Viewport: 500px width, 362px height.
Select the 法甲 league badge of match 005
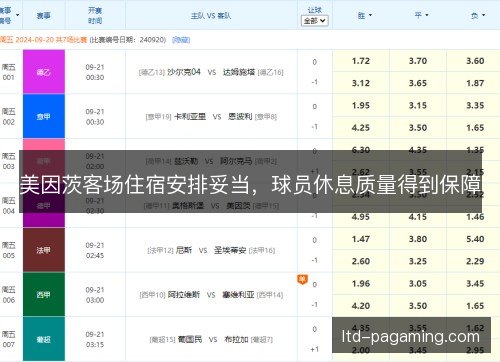[44, 250]
